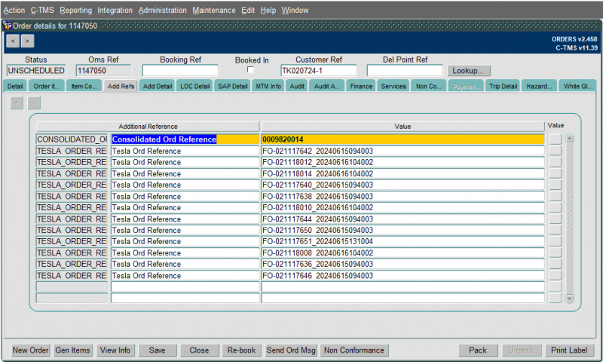Select the Consolidated Ord Reference cell
This screenshot has height=364, width=603.
[x=185, y=139]
